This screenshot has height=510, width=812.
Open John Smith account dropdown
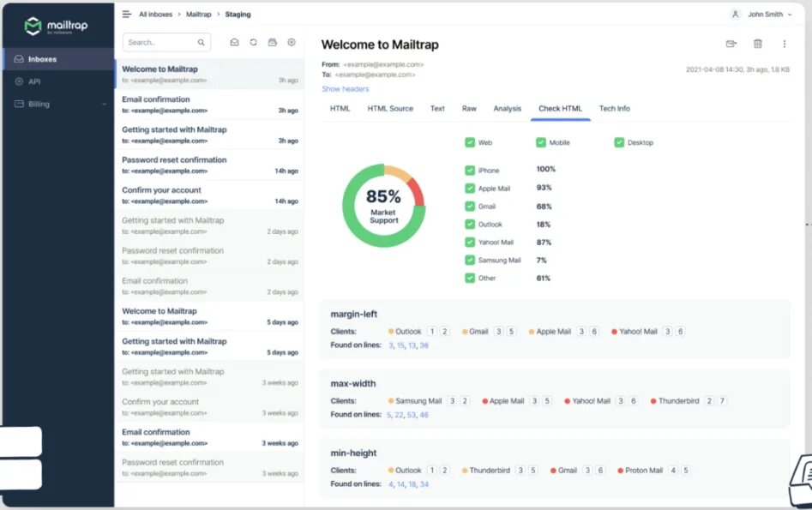tap(769, 15)
